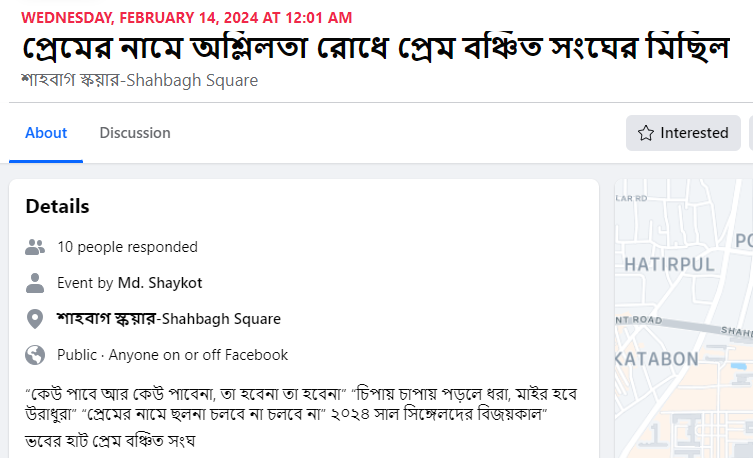This screenshot has height=458, width=753.
Task: Switch to the About tab
Action: (46, 133)
